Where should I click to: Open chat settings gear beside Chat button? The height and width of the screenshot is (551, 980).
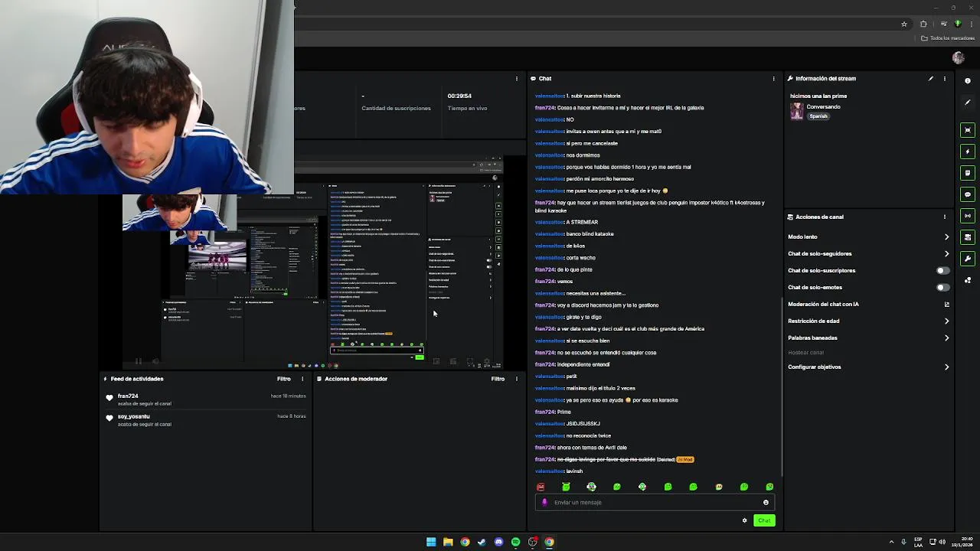point(744,520)
